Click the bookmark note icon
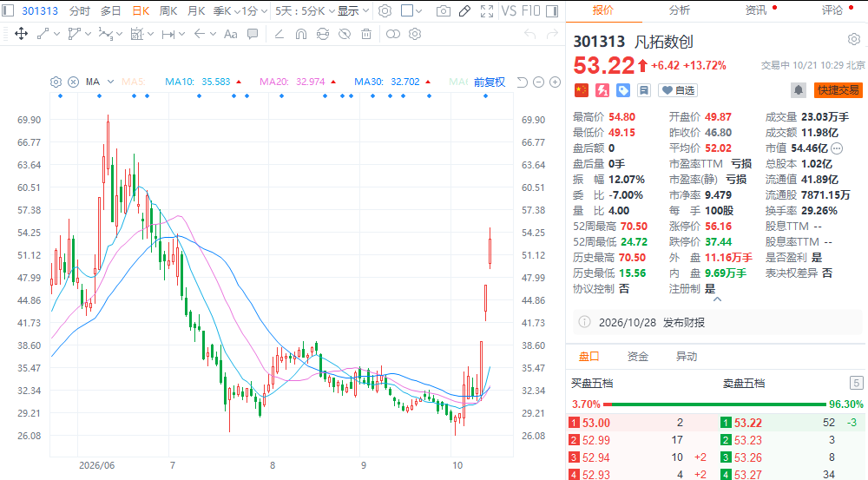Image resolution: width=868 pixels, height=480 pixels. [x=644, y=90]
